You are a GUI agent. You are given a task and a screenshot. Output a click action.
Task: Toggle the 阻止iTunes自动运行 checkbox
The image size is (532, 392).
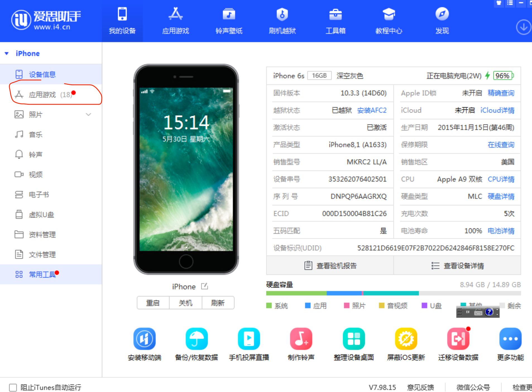[x=13, y=387]
